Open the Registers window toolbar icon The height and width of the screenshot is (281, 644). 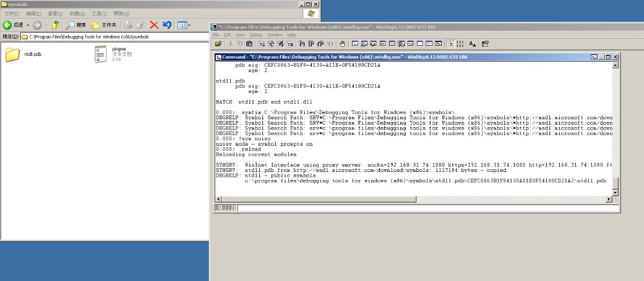(x=382, y=44)
